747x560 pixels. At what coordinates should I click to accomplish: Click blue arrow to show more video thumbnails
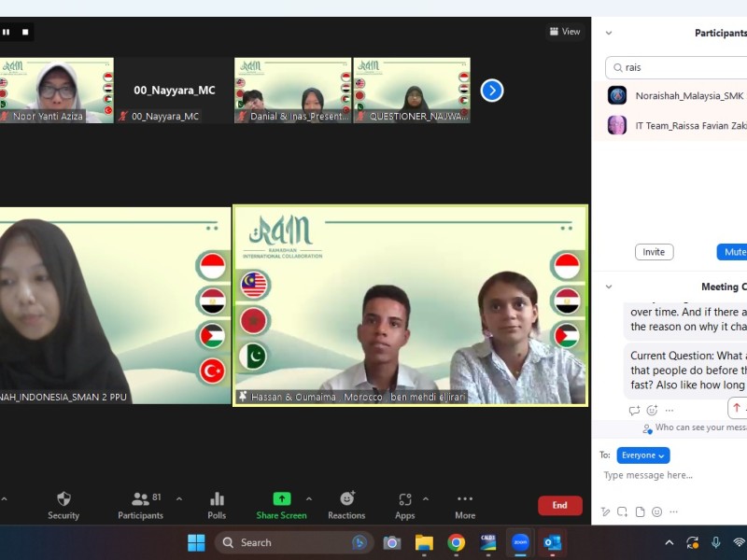click(x=492, y=91)
